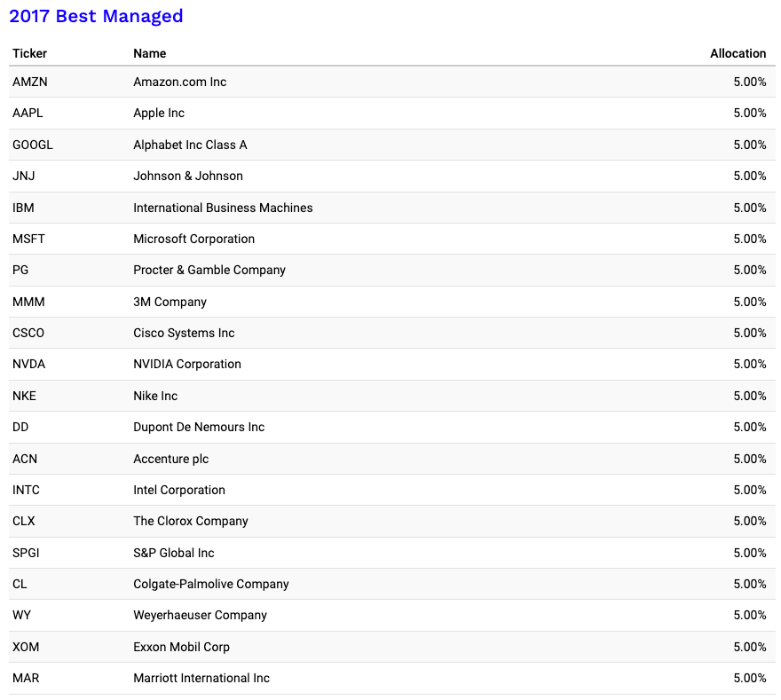Select the CLX ticker cell
781x700 pixels.
click(23, 522)
